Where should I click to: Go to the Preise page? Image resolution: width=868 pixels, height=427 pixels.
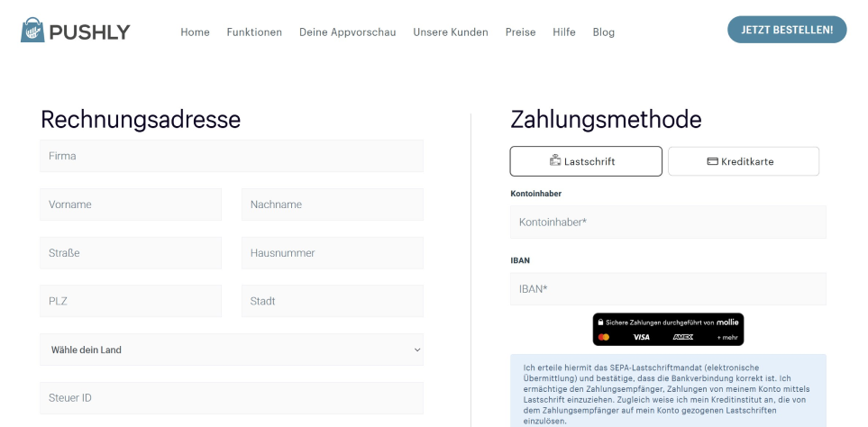pyautogui.click(x=520, y=32)
